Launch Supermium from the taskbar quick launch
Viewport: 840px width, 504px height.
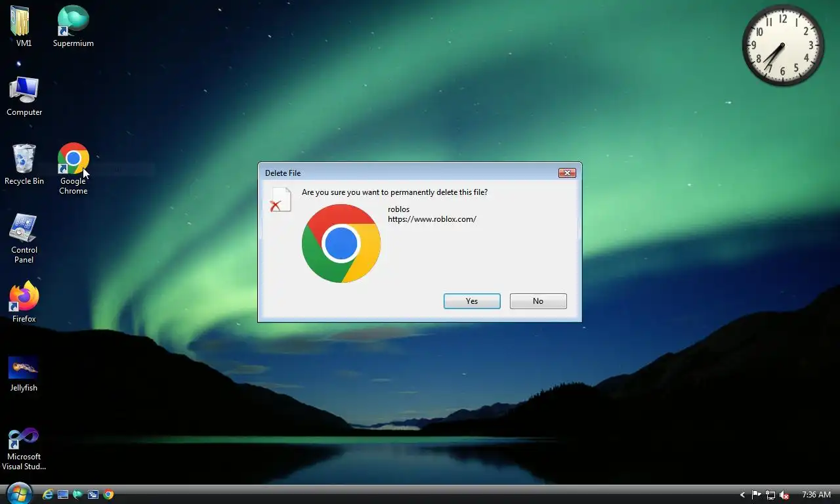[78, 495]
